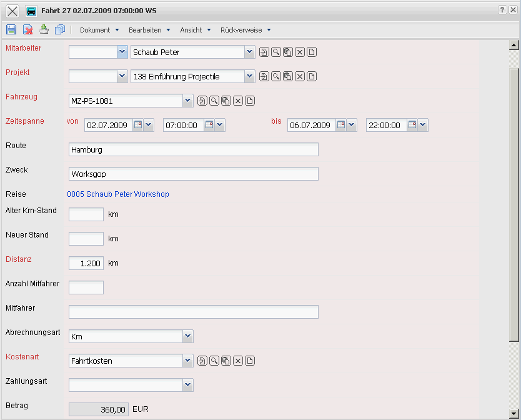The image size is (521, 420).
Task: Open the Mitarbeiter Schaub Peter dropdown
Action: coord(249,52)
